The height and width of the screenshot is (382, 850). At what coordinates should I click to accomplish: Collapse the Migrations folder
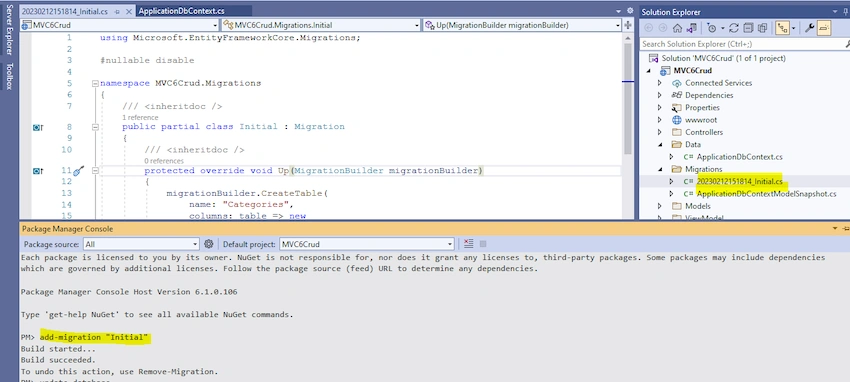click(x=660, y=169)
